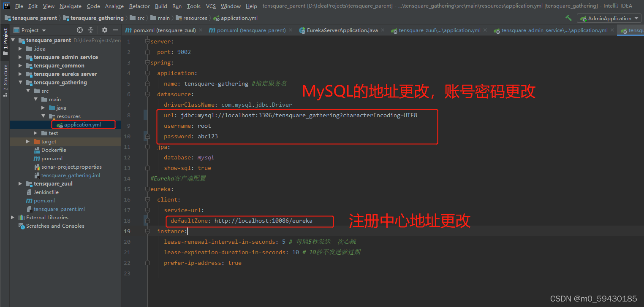Open the AdminApplication run configuration dropdown
The height and width of the screenshot is (307, 644).
pos(609,18)
